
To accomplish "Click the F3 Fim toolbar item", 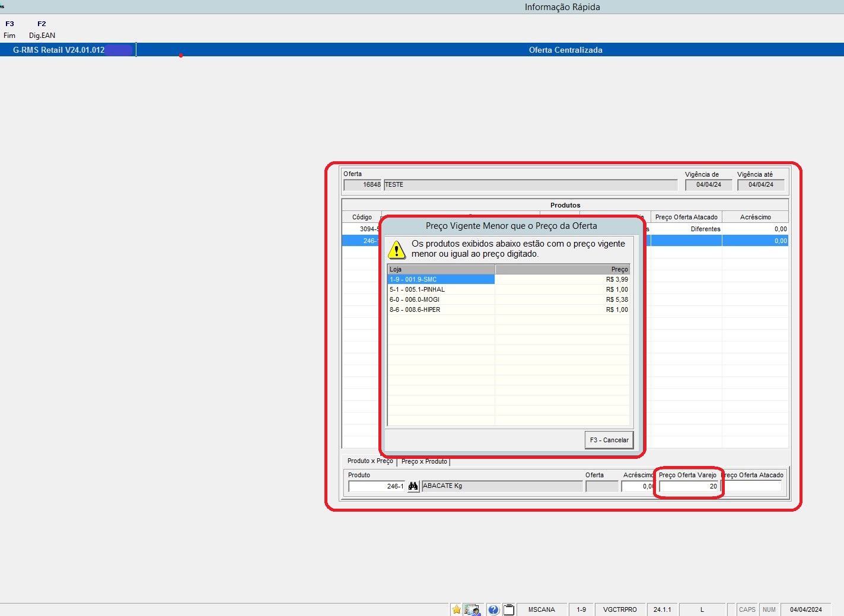I will (9, 30).
